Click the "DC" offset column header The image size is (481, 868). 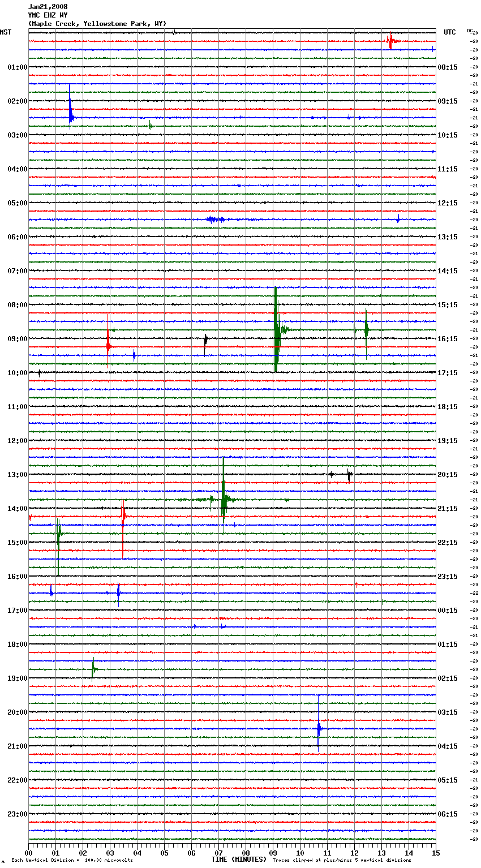(470, 31)
